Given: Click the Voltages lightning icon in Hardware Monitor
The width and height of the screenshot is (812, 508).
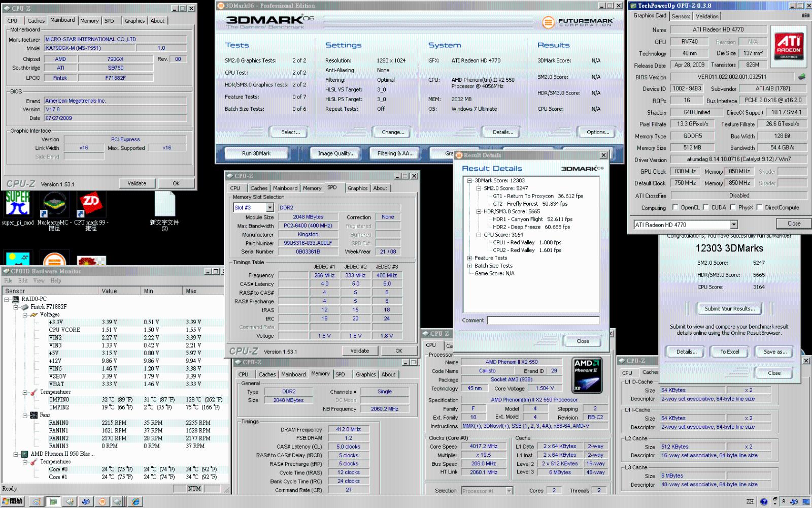Looking at the screenshot, I should tap(33, 315).
